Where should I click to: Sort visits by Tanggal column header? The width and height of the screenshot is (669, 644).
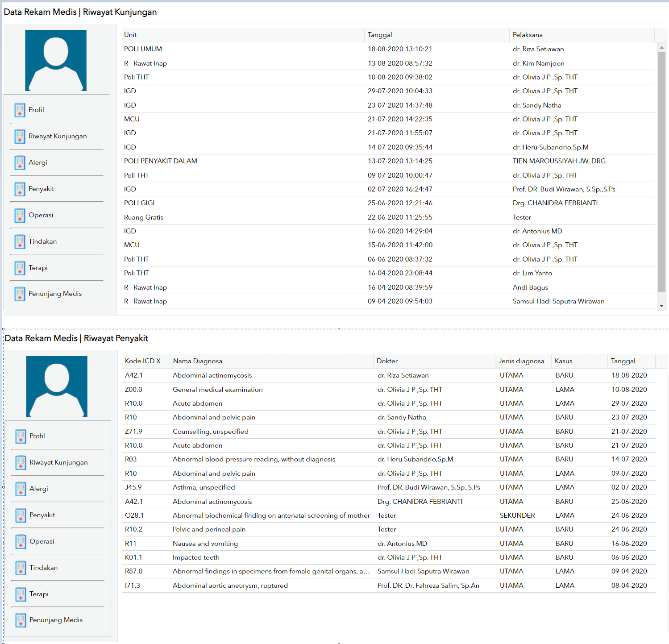click(x=436, y=35)
